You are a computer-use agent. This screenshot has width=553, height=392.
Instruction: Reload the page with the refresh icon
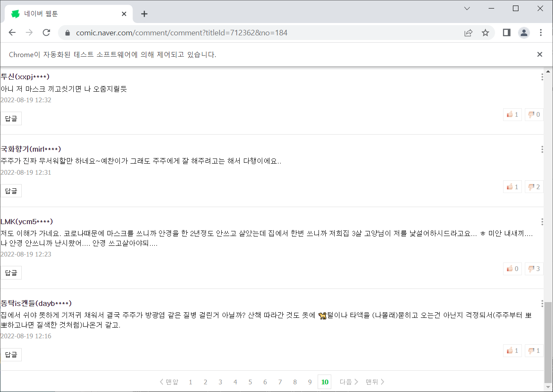(47, 33)
